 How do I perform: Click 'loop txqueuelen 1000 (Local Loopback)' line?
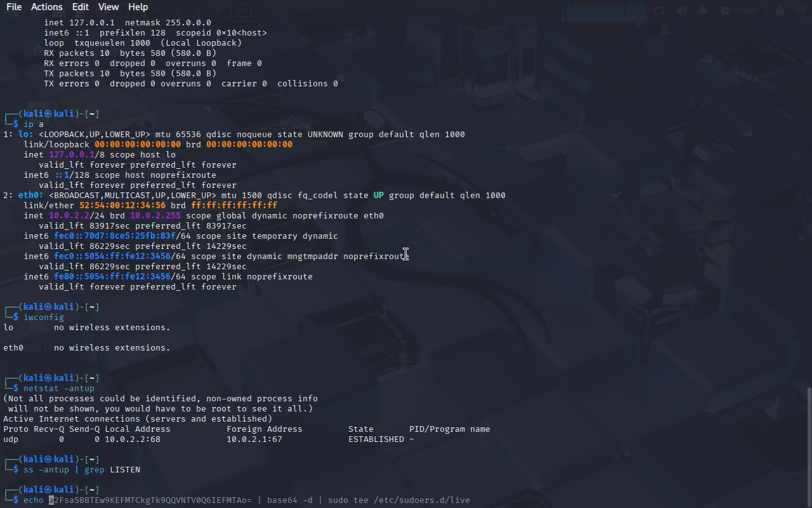(x=143, y=43)
